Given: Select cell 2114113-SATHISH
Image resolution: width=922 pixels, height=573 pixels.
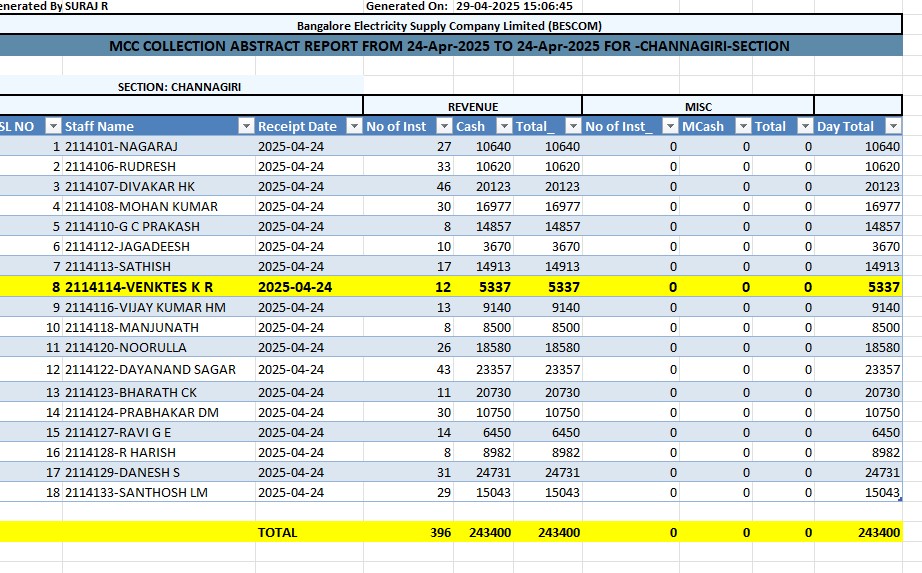Looking at the screenshot, I should coord(159,266).
